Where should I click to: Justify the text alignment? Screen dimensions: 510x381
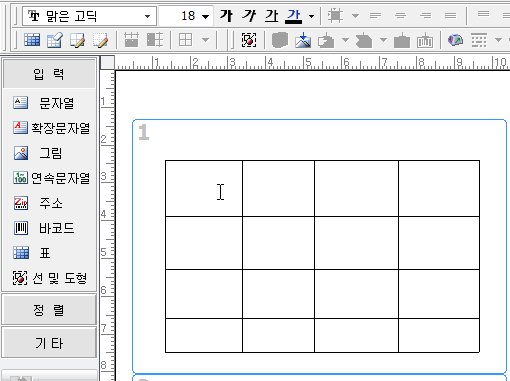coord(450,15)
